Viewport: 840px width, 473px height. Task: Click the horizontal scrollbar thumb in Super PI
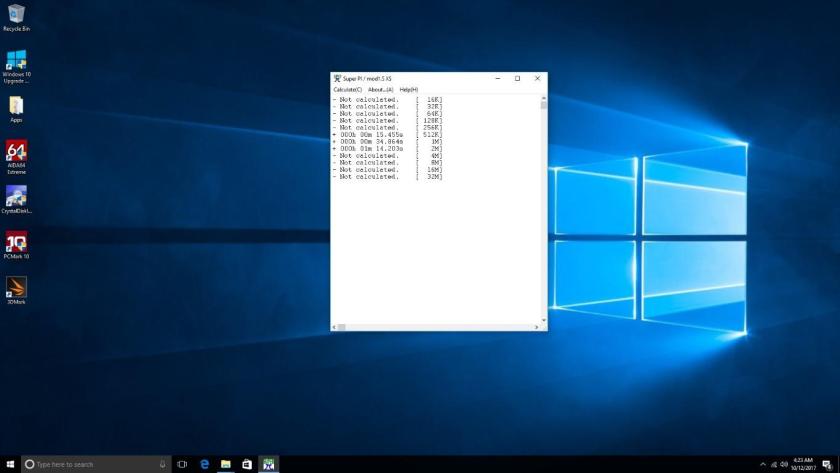tap(342, 327)
